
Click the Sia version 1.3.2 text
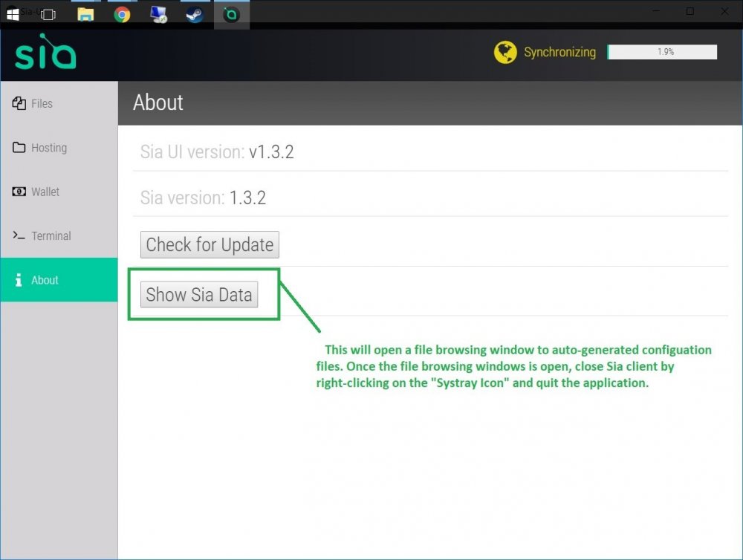click(x=203, y=198)
